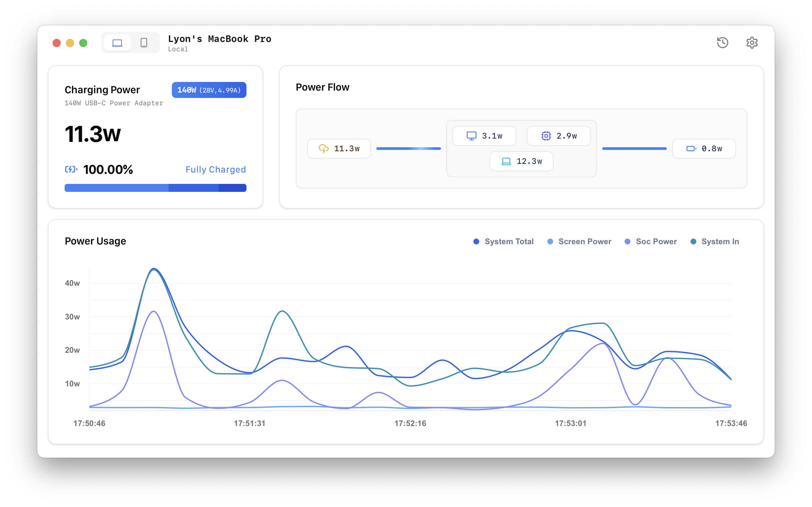The height and width of the screenshot is (507, 812).
Task: Open the settings gear icon
Action: (x=752, y=43)
